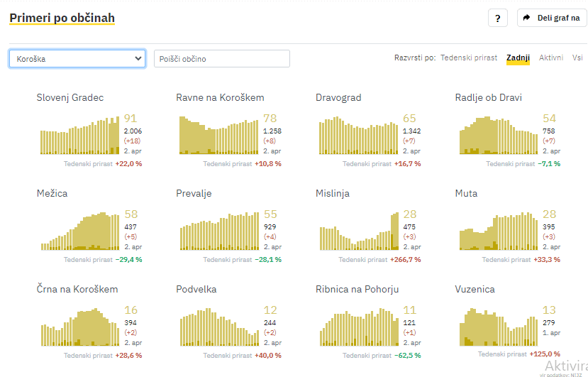Open the Koroška region dropdown
The image size is (588, 377).
(77, 59)
